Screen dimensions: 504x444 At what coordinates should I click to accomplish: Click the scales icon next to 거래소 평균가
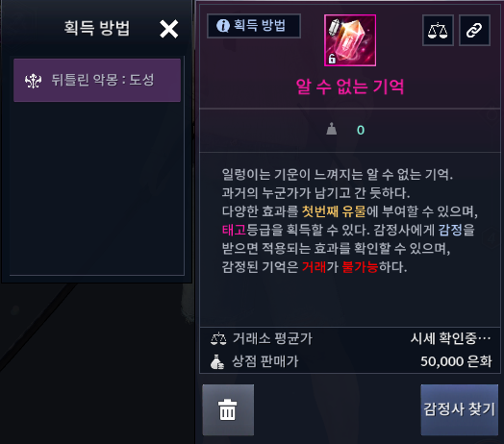(x=218, y=338)
